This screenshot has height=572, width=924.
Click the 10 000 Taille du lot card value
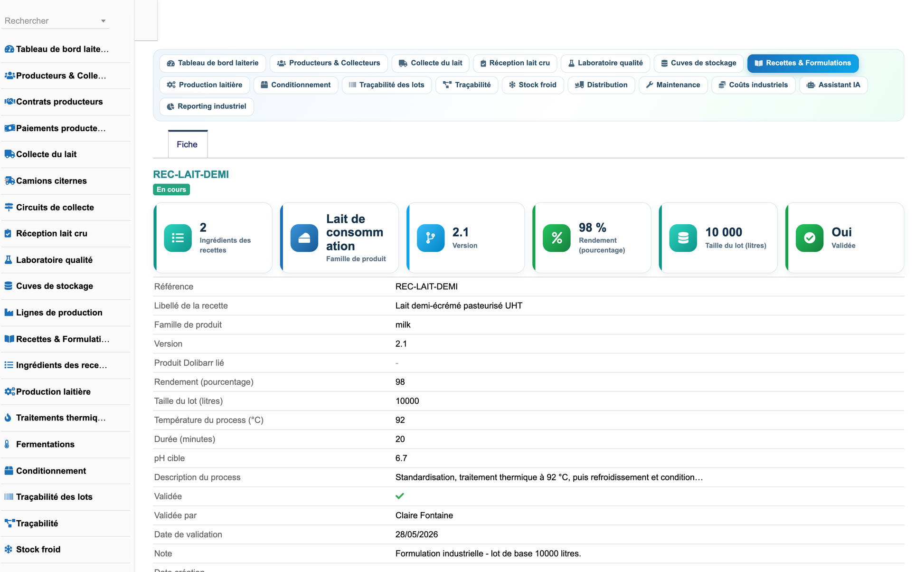pos(724,232)
